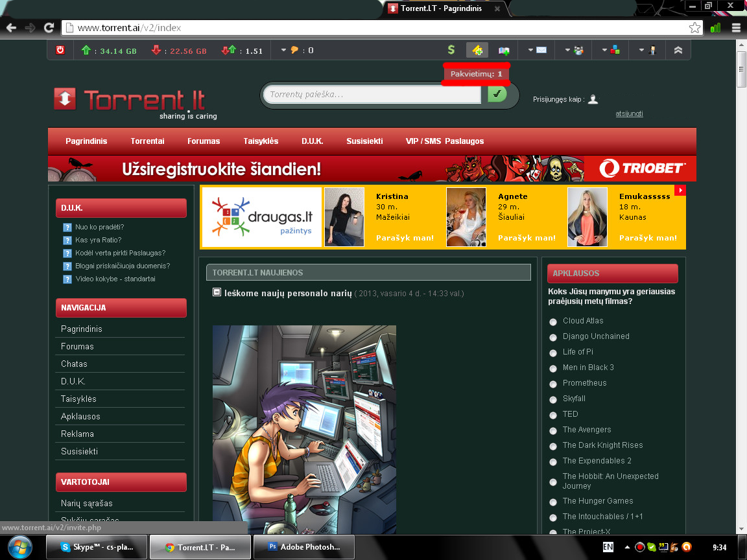Open the Chrome menu icon
Screen dimensions: 747x560
[735, 28]
